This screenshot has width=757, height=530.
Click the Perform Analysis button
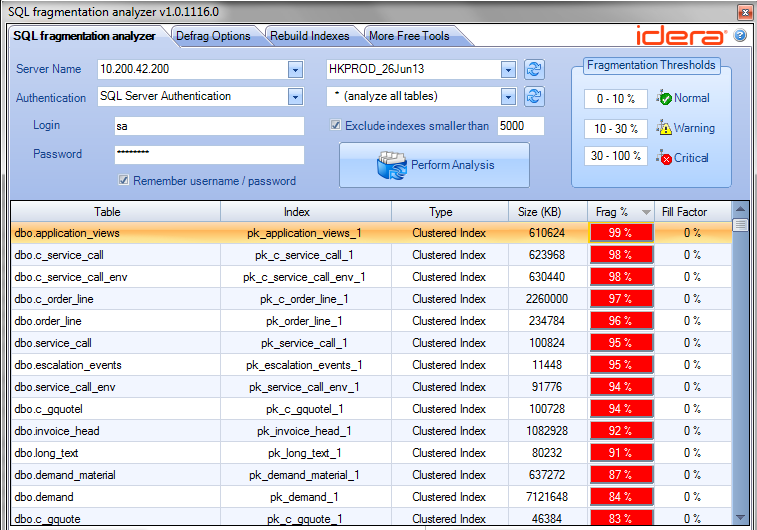pyautogui.click(x=434, y=165)
